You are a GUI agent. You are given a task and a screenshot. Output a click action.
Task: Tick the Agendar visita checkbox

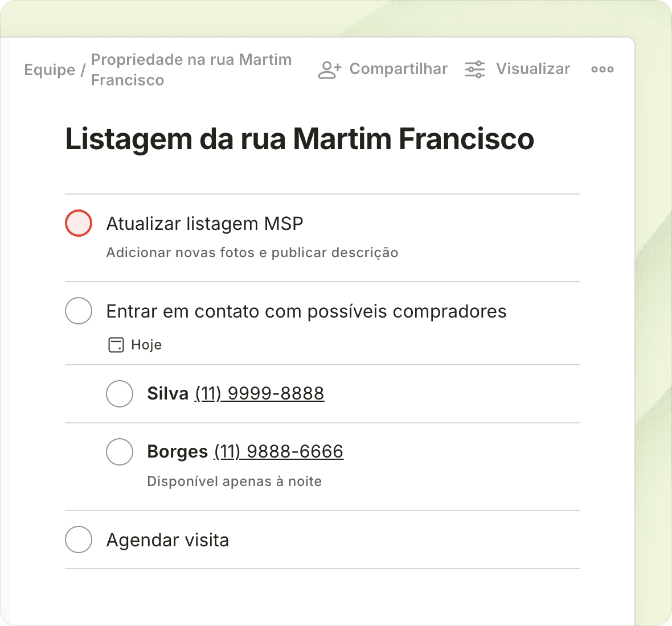click(x=79, y=539)
